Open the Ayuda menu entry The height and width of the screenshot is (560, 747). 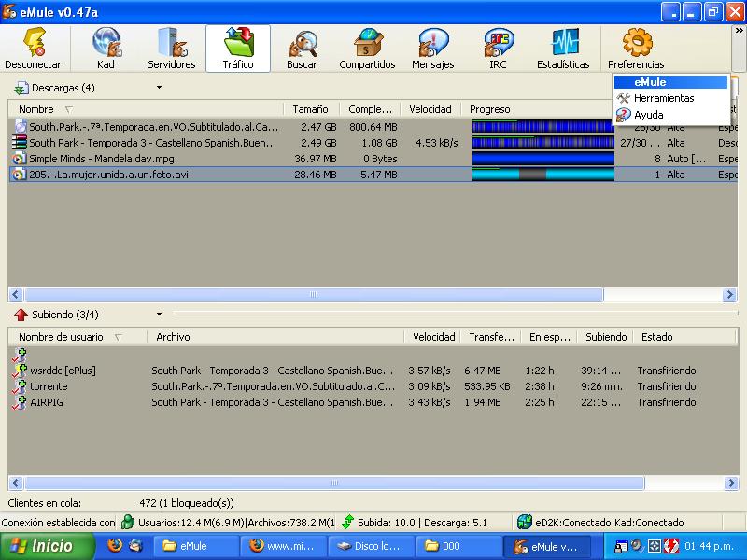(670, 115)
